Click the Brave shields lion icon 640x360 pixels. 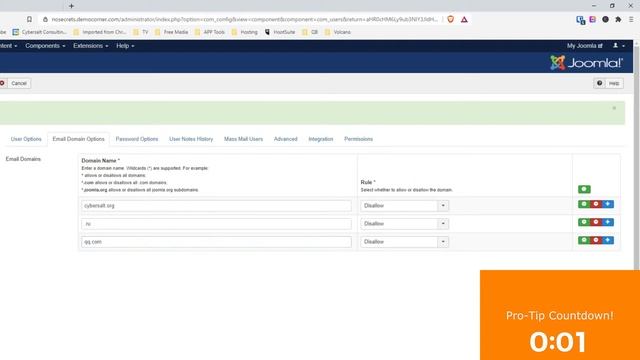click(451, 19)
